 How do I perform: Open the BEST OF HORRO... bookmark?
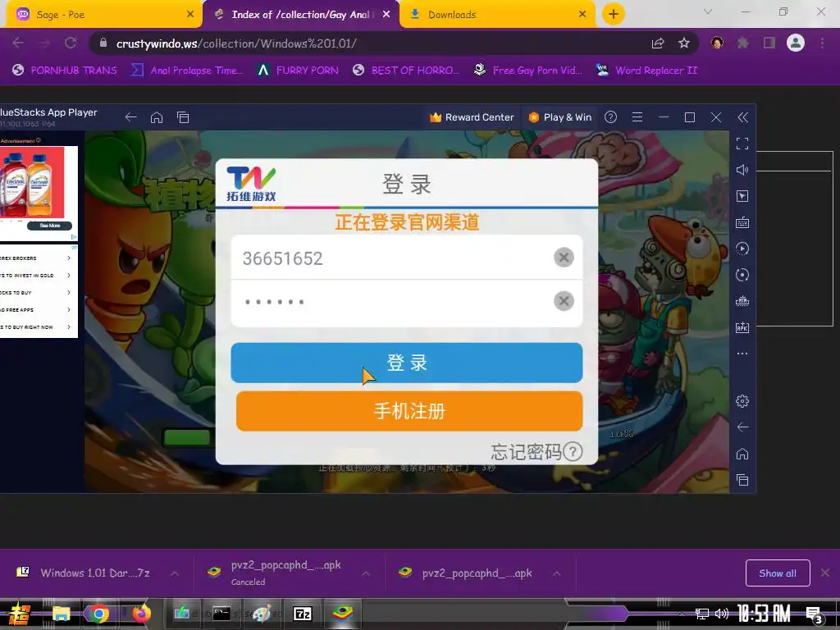406,71
